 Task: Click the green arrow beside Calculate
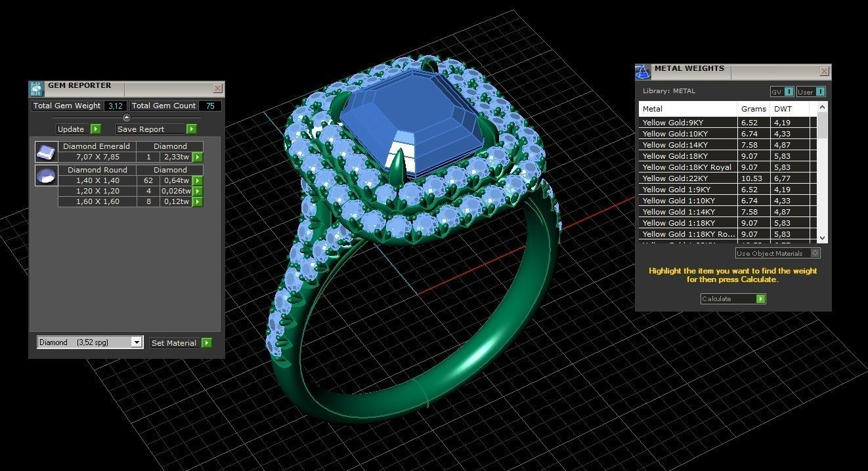coord(760,298)
